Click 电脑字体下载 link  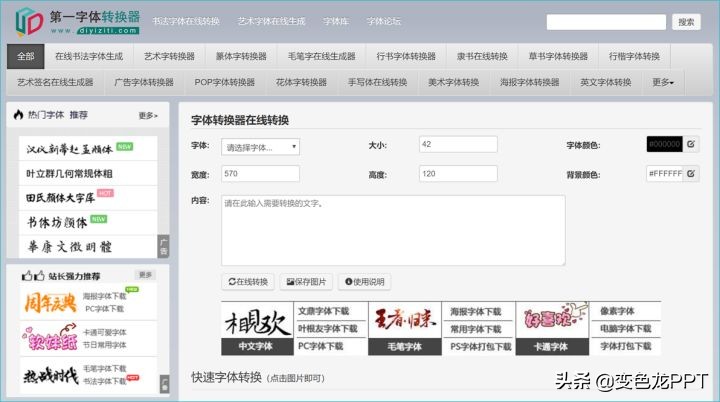click(x=625, y=328)
